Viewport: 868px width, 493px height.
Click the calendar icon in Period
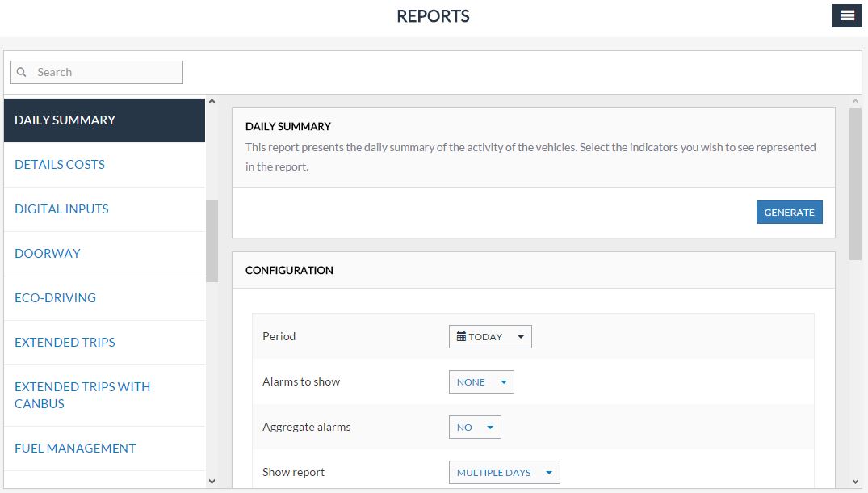point(461,336)
